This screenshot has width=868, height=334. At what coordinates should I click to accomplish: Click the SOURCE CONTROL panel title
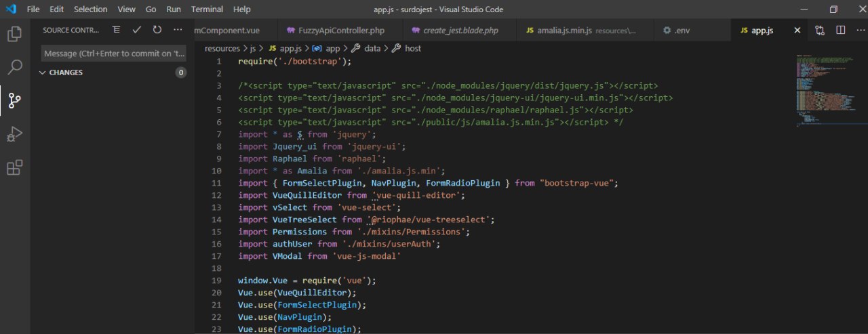[71, 30]
